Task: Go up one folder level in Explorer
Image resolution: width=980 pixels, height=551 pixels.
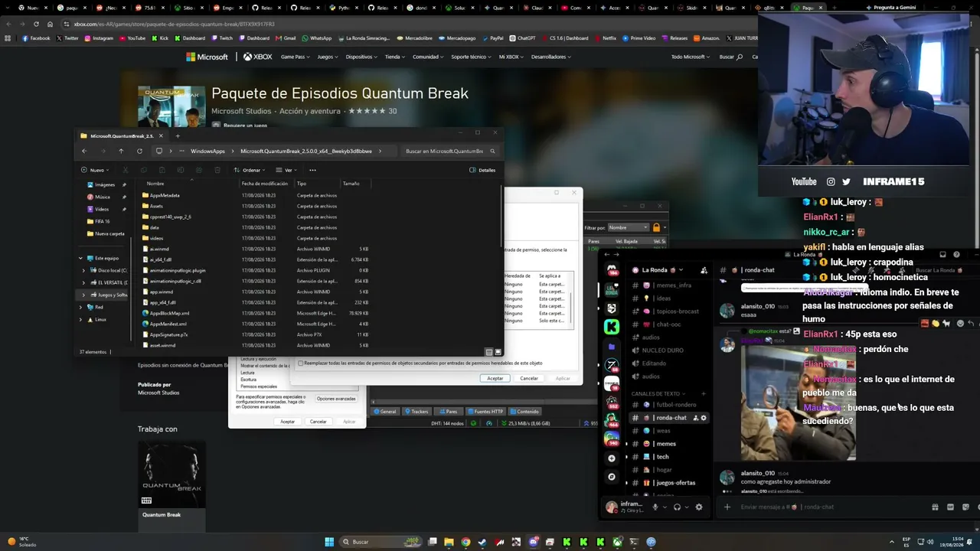Action: (x=121, y=151)
